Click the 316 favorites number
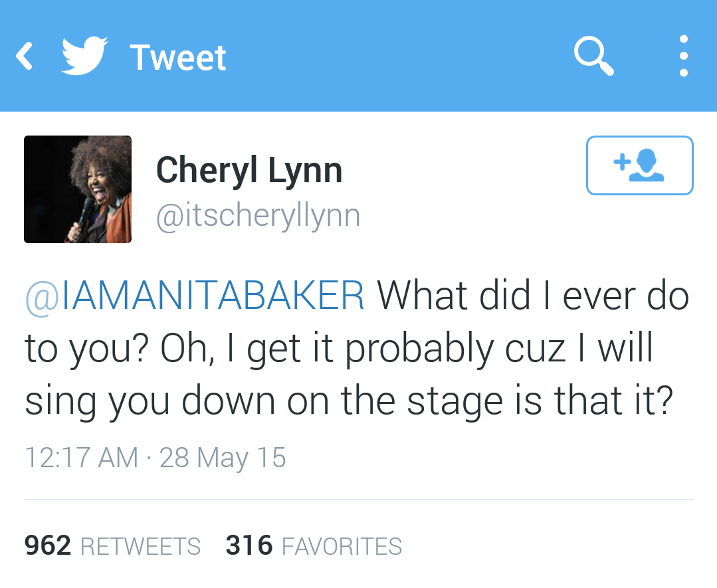This screenshot has height=588, width=717. coord(249,545)
